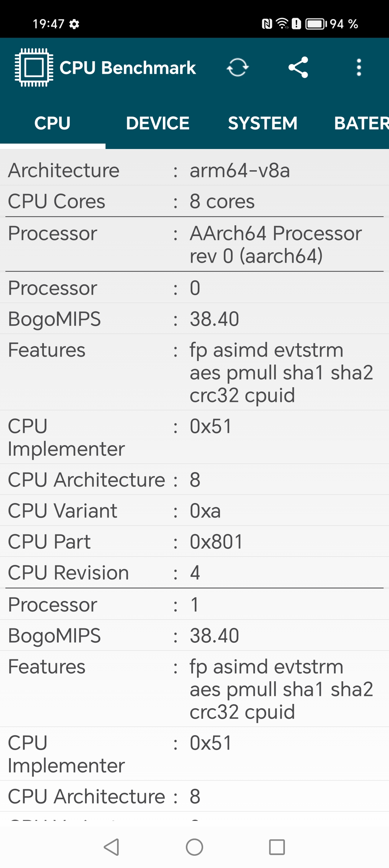Tap the settings gear in status bar
The height and width of the screenshot is (868, 389).
[74, 24]
